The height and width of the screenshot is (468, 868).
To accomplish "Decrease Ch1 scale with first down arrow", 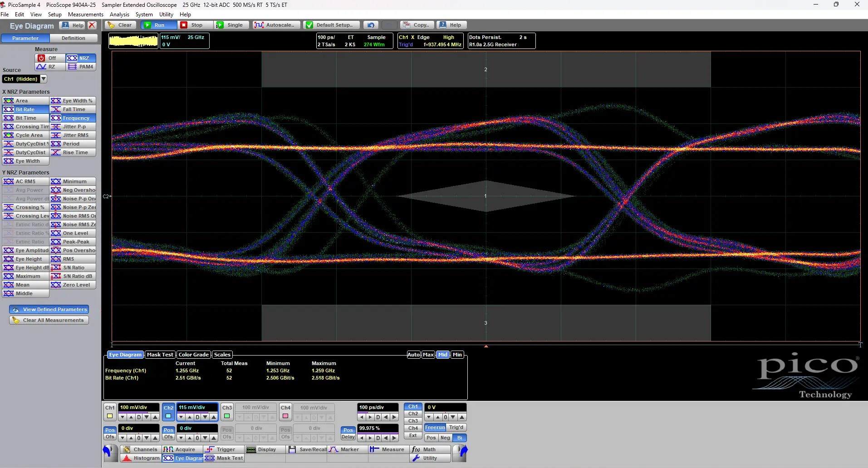I will pos(123,417).
